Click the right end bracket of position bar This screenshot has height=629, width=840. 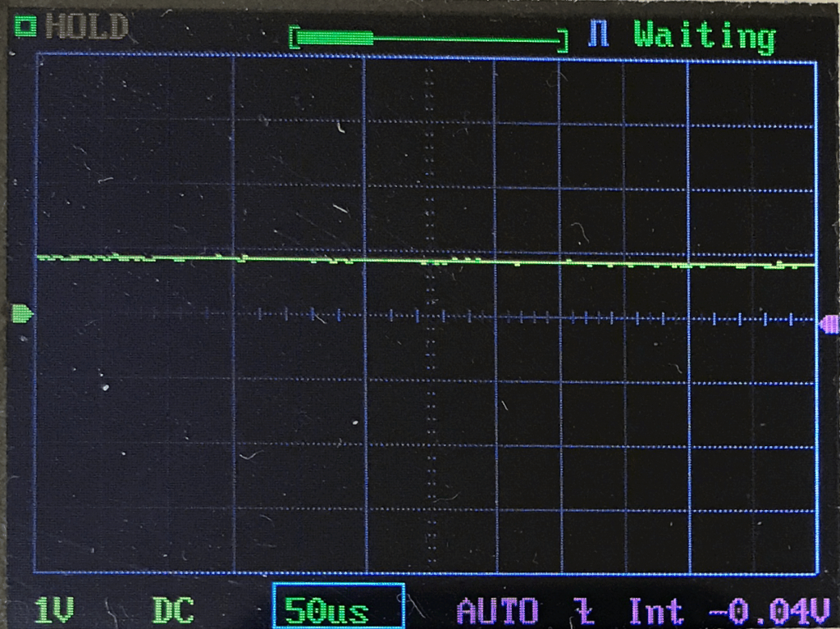[x=563, y=40]
